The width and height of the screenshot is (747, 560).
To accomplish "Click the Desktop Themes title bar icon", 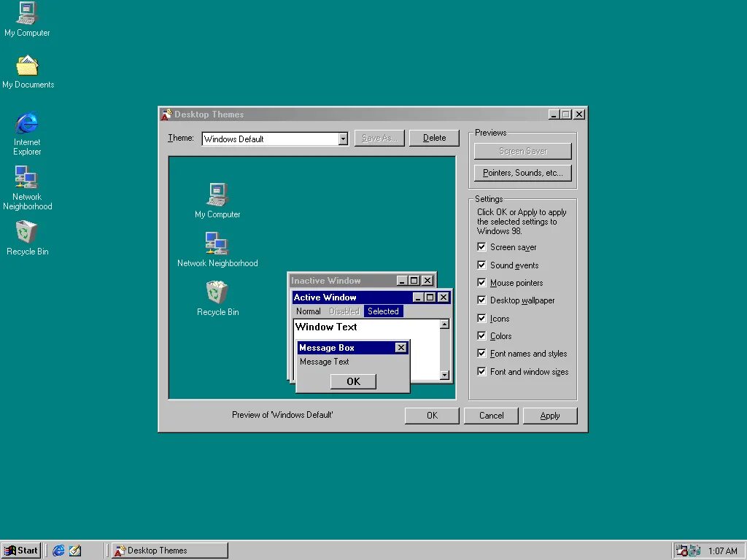I will 166,114.
